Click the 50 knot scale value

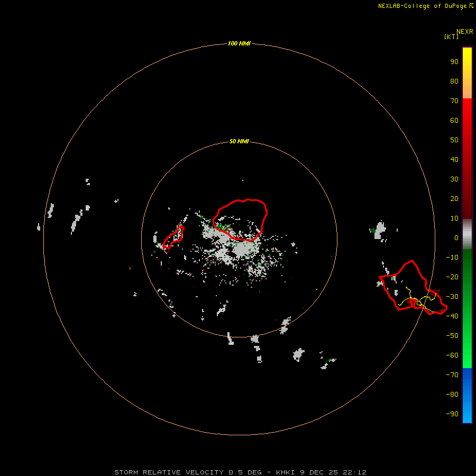coord(454,140)
